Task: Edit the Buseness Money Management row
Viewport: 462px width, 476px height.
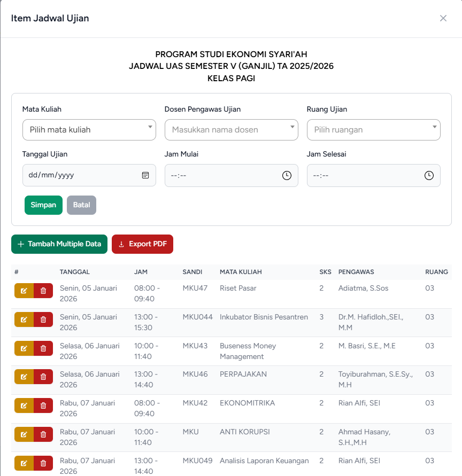Action: click(24, 348)
